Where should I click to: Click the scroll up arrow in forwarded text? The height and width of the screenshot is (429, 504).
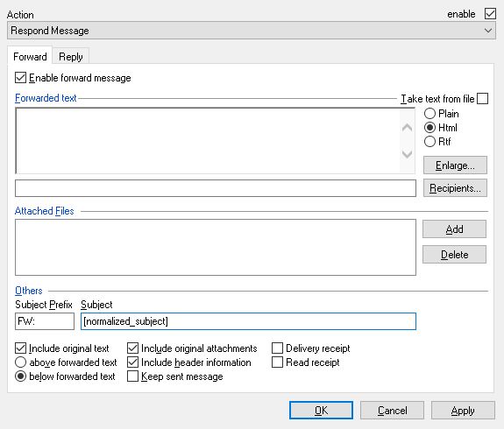(x=408, y=128)
